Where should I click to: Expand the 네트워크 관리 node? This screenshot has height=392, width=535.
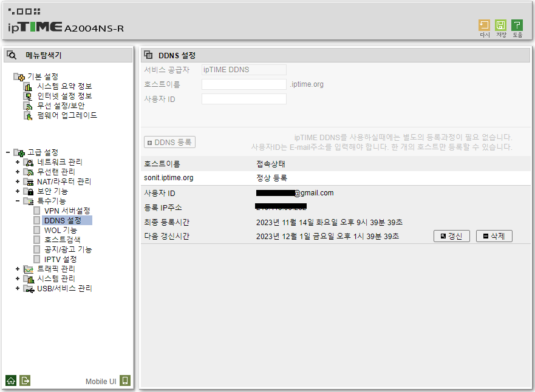[x=18, y=162]
